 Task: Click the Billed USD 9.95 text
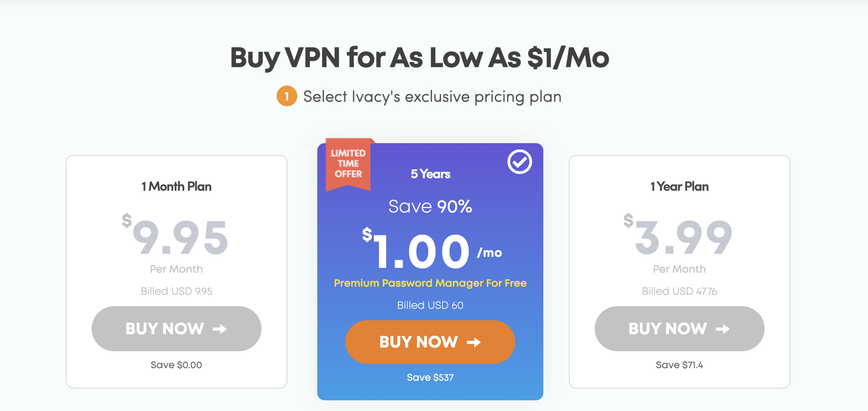[177, 291]
